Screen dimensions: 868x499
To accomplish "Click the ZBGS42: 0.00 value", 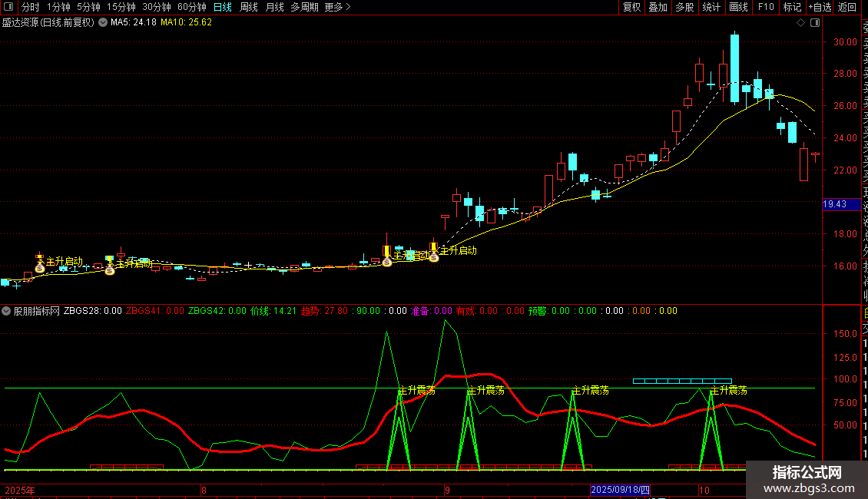I will point(217,311).
